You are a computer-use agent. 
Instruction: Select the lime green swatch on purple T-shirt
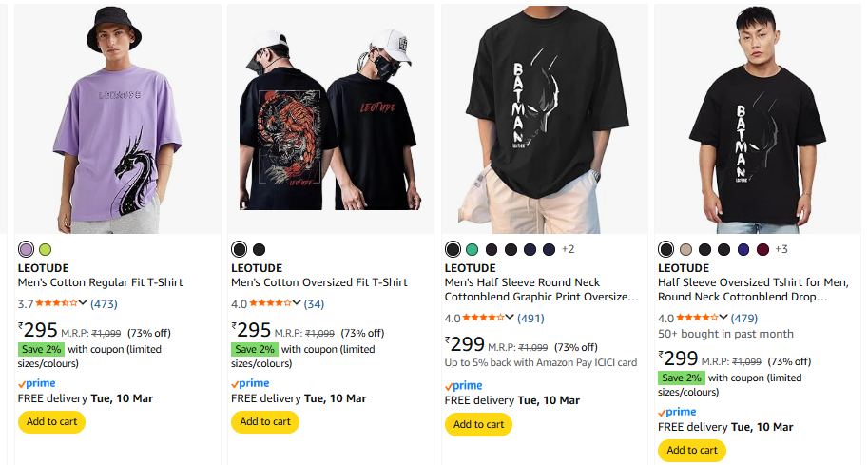(46, 249)
